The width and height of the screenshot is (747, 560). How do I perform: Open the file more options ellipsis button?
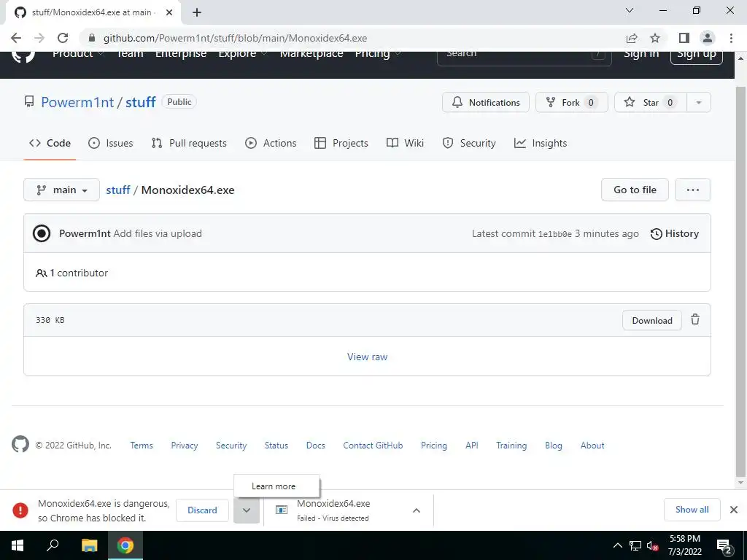point(693,190)
